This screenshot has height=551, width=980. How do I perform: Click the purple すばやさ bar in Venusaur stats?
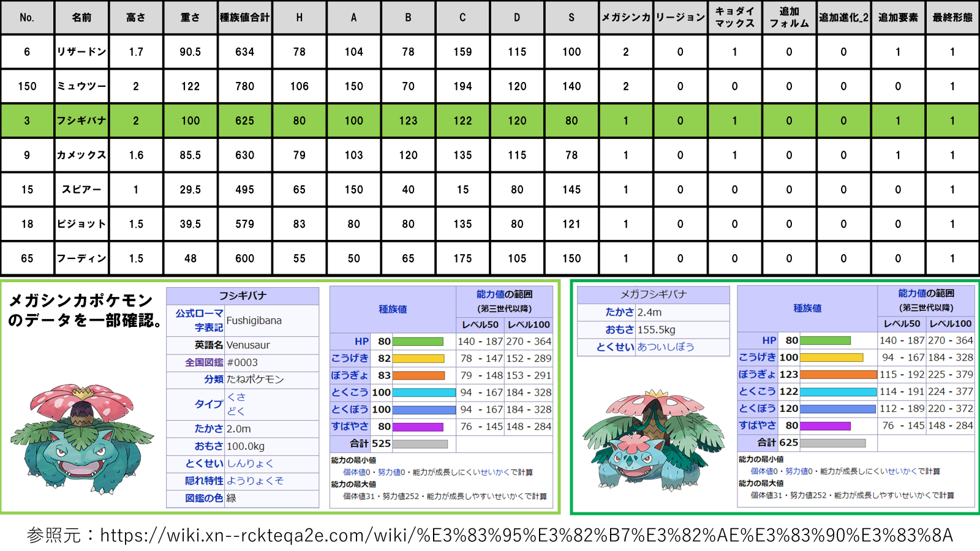418,427
